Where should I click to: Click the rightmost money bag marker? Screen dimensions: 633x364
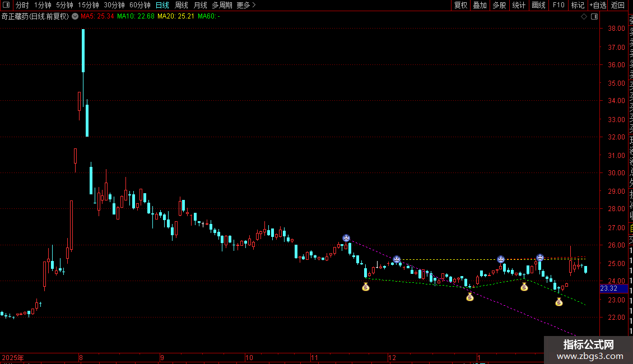pos(558,302)
